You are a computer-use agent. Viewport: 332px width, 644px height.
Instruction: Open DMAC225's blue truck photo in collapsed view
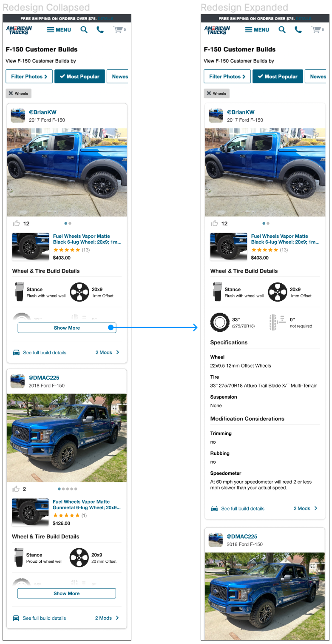click(x=67, y=438)
